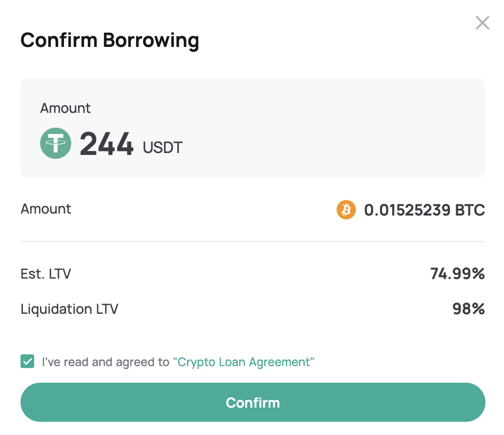This screenshot has width=504, height=435.
Task: Click the "I've read and agreed to" text
Action: 105,362
